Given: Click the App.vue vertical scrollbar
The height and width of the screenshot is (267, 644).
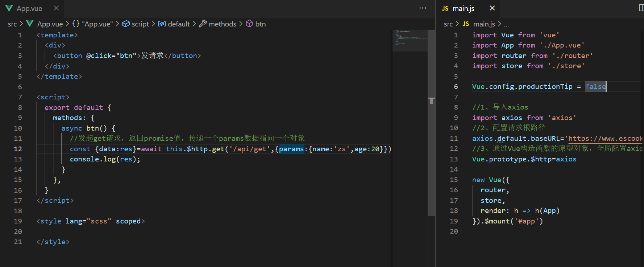Looking at the screenshot, I should pos(431,123).
